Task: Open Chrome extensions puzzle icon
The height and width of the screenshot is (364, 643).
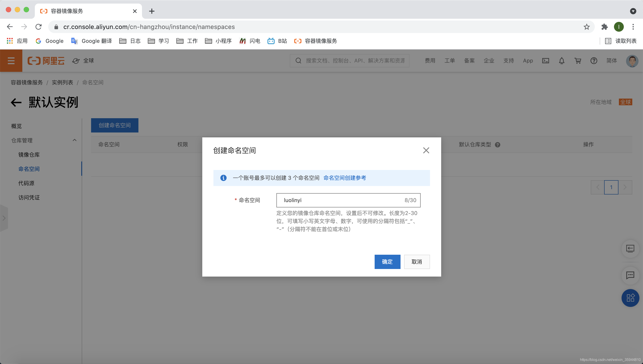Action: tap(604, 27)
